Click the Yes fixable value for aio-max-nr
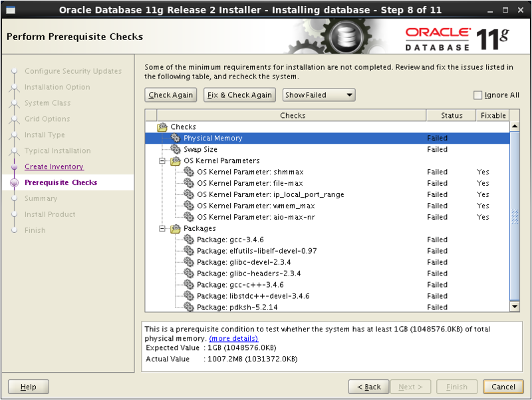The width and height of the screenshot is (532, 400). (483, 216)
